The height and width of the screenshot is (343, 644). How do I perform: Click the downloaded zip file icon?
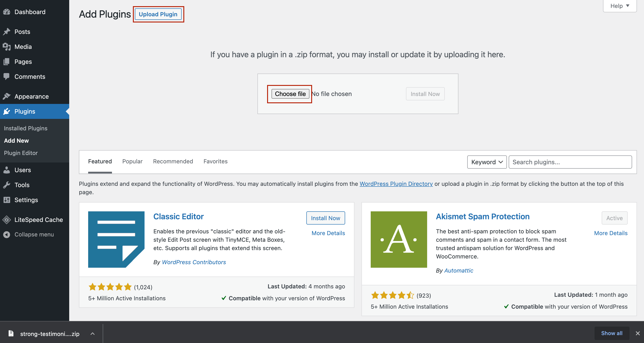coord(11,333)
